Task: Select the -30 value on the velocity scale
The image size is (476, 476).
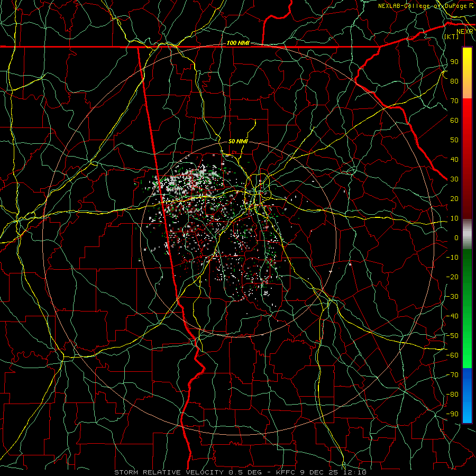Action: [x=452, y=297]
